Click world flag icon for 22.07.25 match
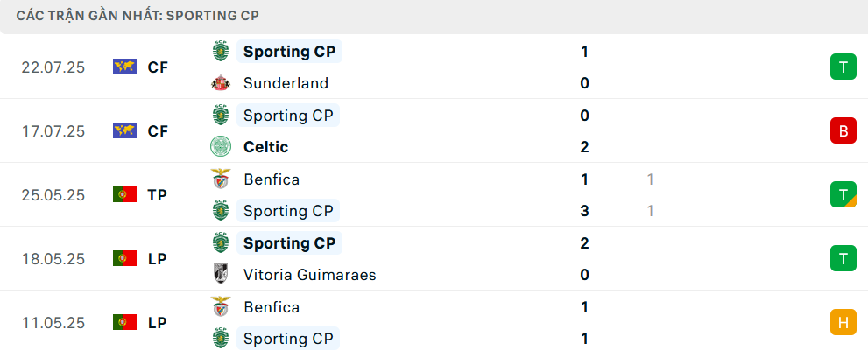 pos(124,67)
